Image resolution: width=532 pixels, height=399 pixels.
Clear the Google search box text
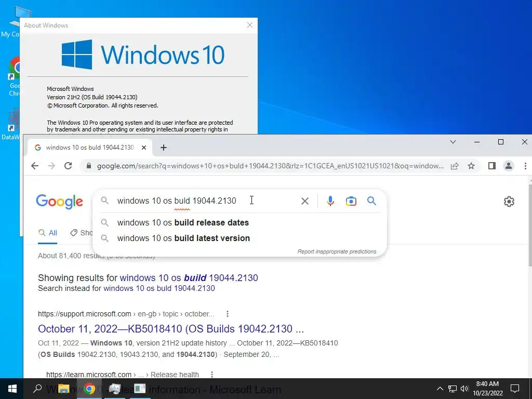[304, 201]
